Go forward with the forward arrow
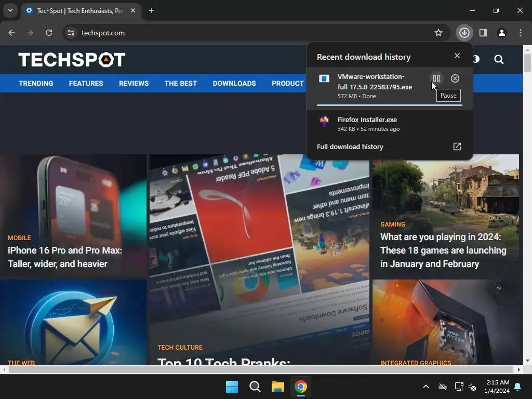The height and width of the screenshot is (399, 532). (30, 33)
